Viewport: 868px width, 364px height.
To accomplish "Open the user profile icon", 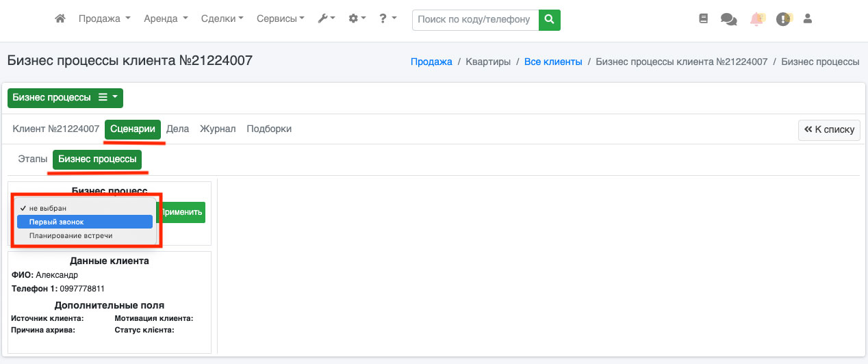I will point(807,19).
